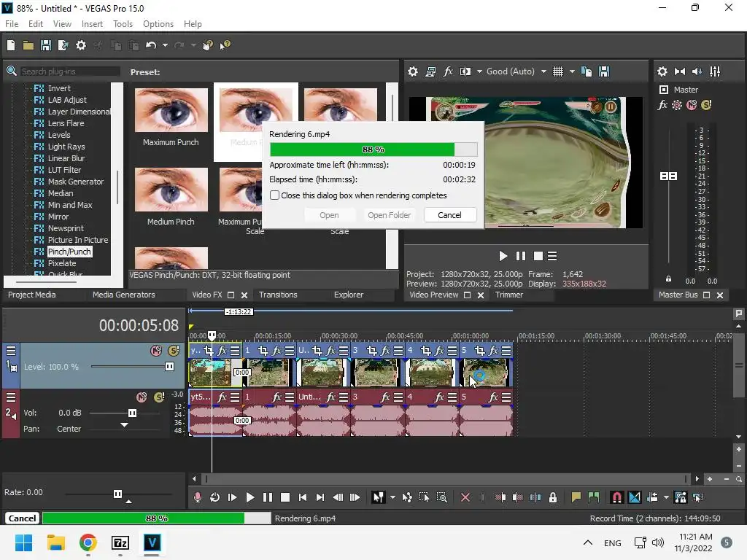
Task: Save the project with the floppy disk icon
Action: pyautogui.click(x=46, y=45)
